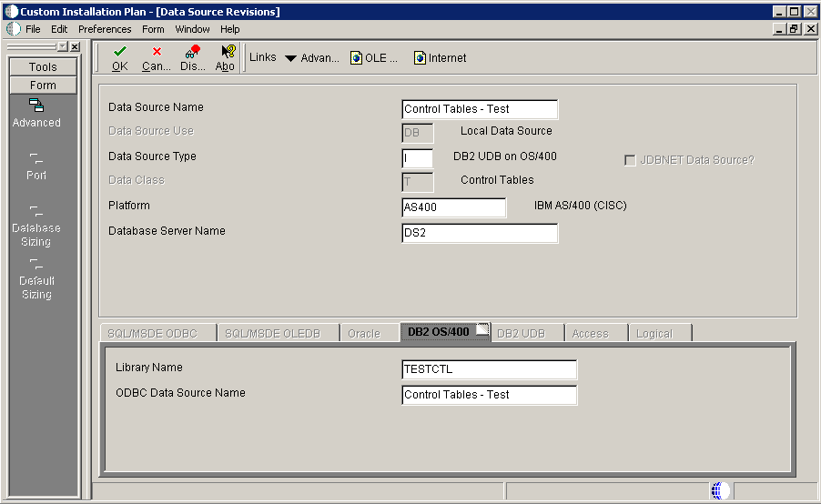This screenshot has height=504, width=821.
Task: Switch to the SQL/MSDE OLEDB tab
Action: tap(278, 333)
